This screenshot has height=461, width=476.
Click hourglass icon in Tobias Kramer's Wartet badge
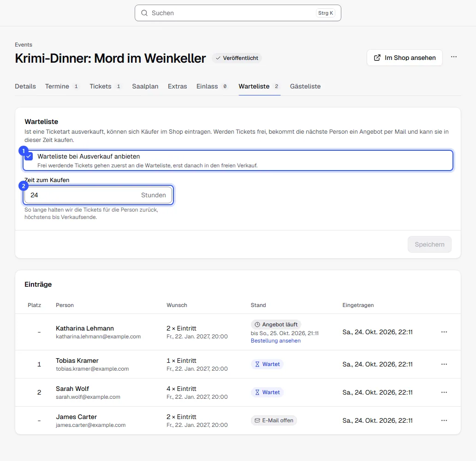point(257,364)
